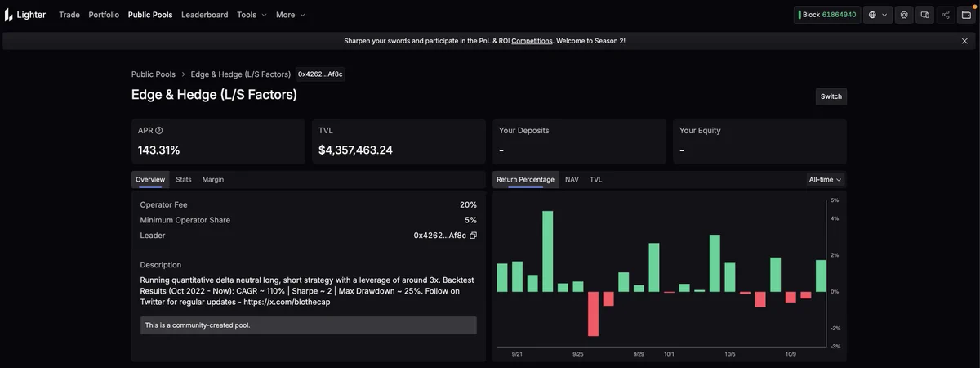Select the Return Percentage chart tab
This screenshot has height=368, width=980.
[x=525, y=179]
